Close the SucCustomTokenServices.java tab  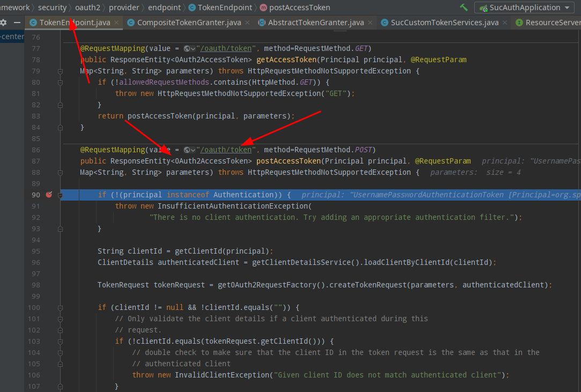click(x=505, y=23)
